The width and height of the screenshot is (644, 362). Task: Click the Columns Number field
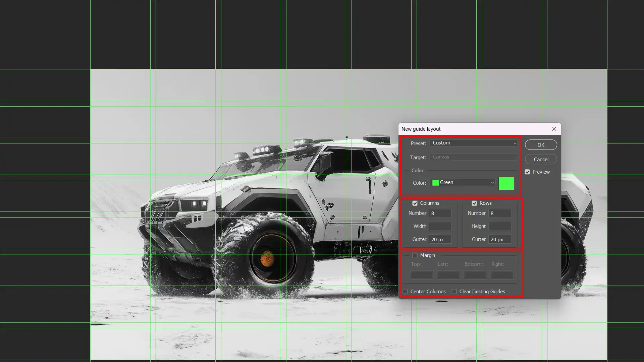440,213
